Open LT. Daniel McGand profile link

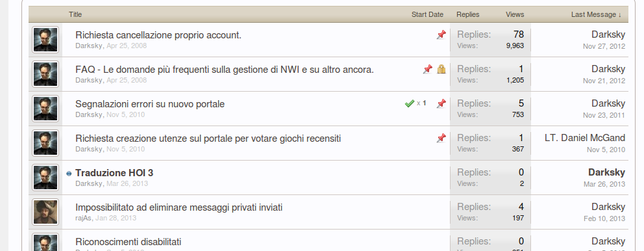point(585,138)
